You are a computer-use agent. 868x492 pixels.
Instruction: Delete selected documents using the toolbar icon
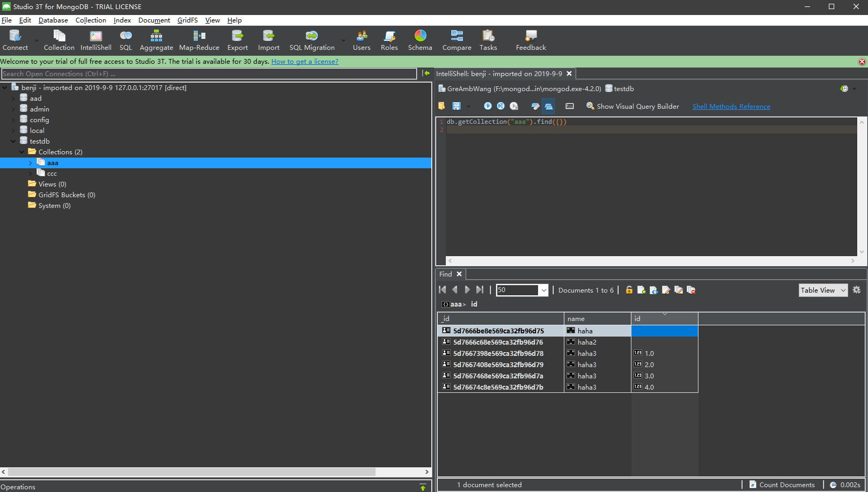click(691, 289)
